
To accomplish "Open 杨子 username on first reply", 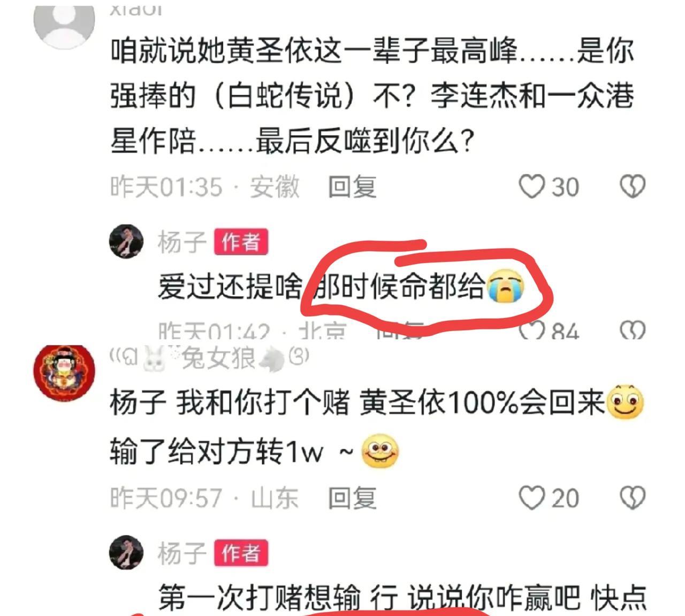I will pos(182,242).
